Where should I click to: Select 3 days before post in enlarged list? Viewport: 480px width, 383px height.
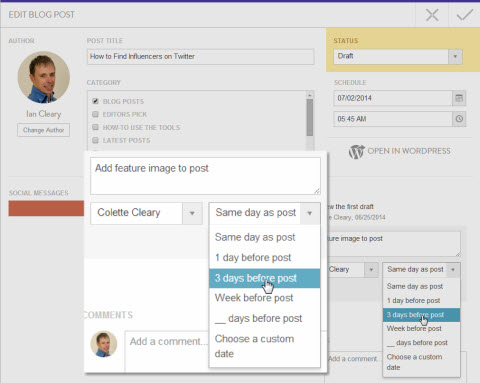(265, 278)
